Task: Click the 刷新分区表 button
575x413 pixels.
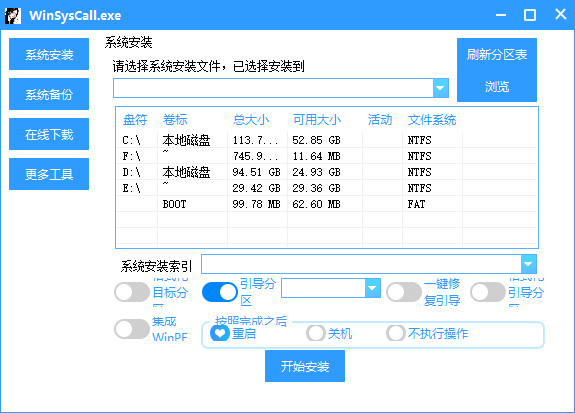Action: pyautogui.click(x=497, y=54)
